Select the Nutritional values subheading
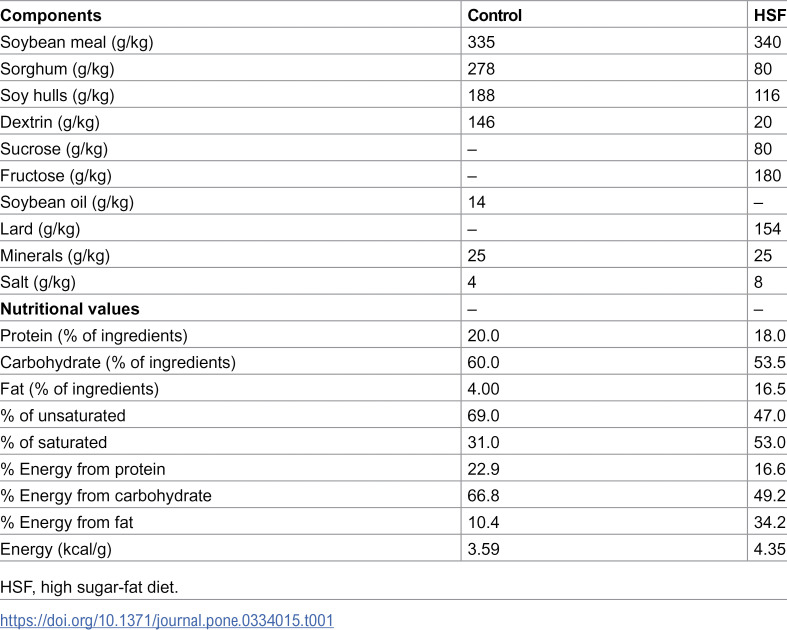This screenshot has width=787, height=630. pyautogui.click(x=70, y=309)
